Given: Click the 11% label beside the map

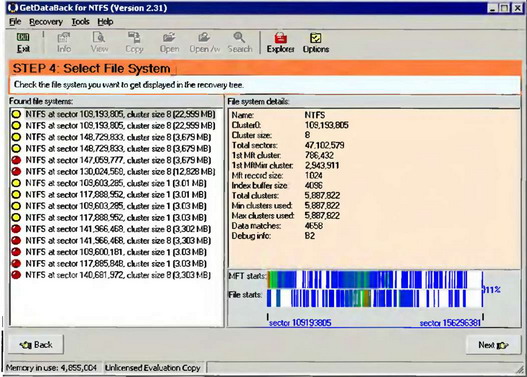Looking at the screenshot, I should pos(492,289).
